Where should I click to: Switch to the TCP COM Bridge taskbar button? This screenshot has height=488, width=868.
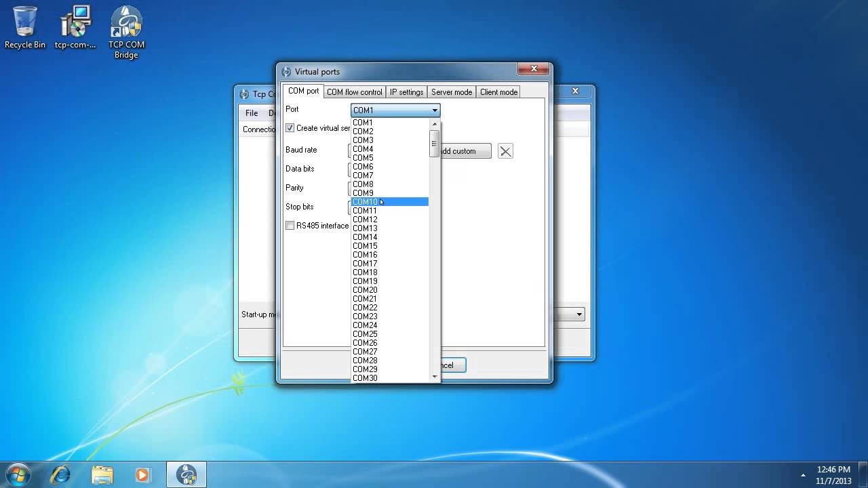[186, 474]
